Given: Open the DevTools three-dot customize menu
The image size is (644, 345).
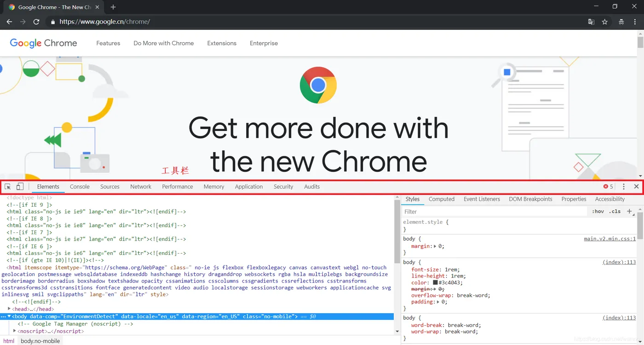Looking at the screenshot, I should (x=624, y=187).
